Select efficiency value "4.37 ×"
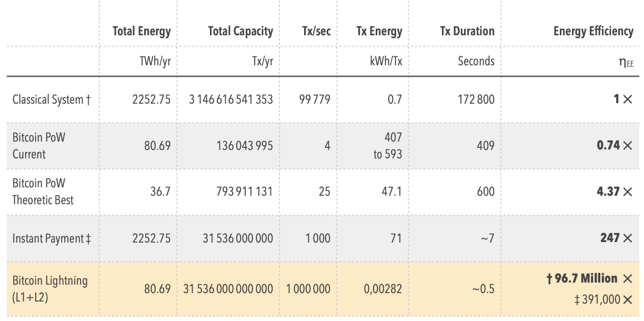 [615, 191]
